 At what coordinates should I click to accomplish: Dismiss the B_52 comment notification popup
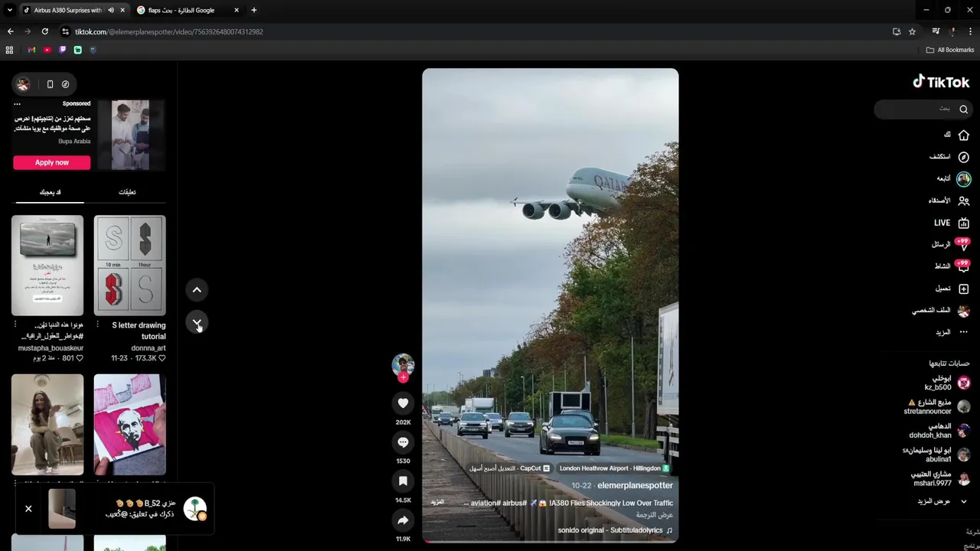28,508
